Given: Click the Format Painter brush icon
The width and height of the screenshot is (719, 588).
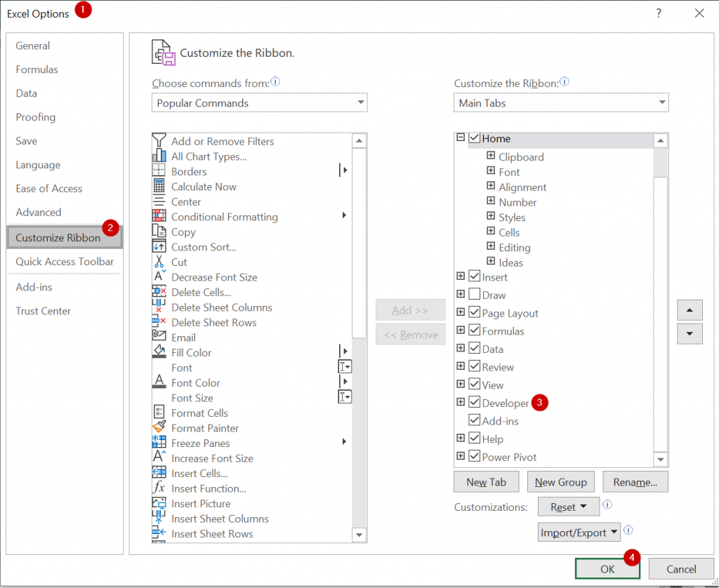Looking at the screenshot, I should (159, 427).
